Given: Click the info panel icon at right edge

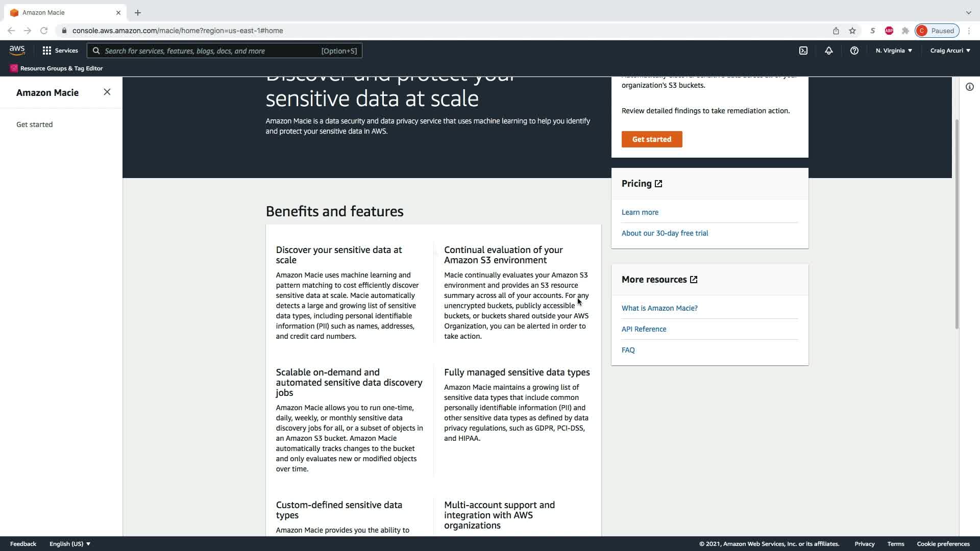Looking at the screenshot, I should (x=969, y=87).
